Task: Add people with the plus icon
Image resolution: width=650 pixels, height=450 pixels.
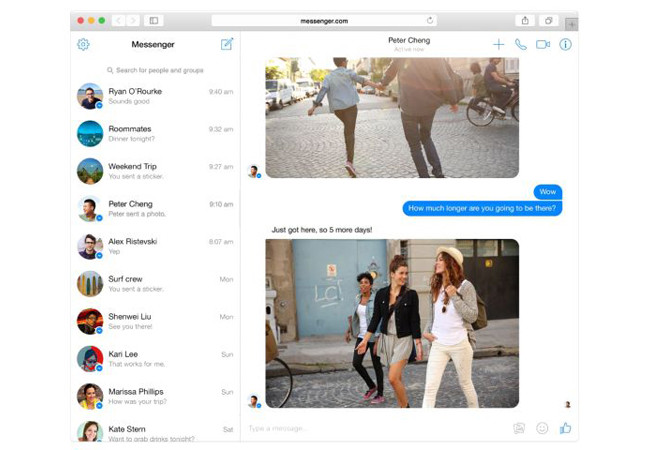Action: pyautogui.click(x=499, y=44)
